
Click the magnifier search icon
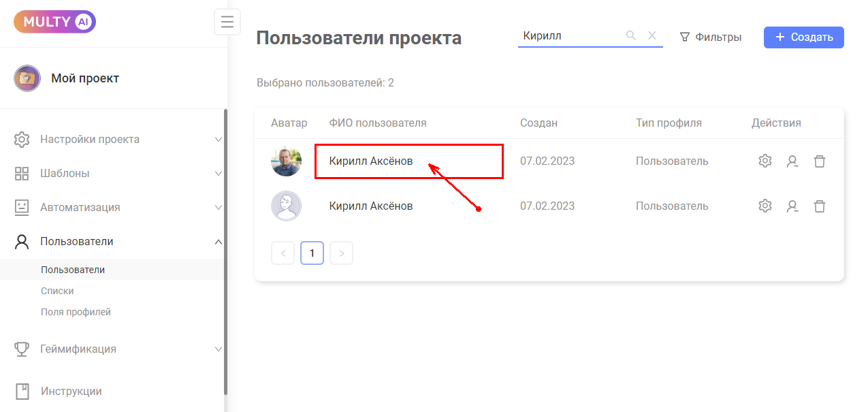[631, 36]
